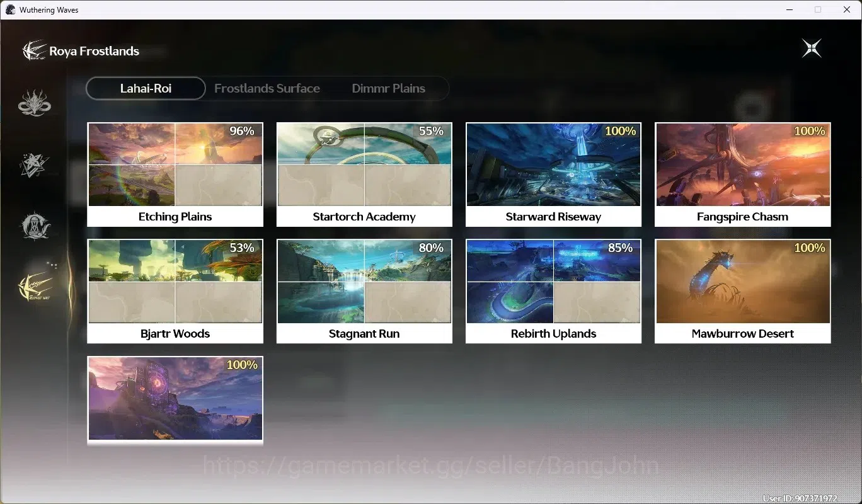862x504 pixels.
Task: Open the Startorch Academy area thumbnail
Action: (x=364, y=164)
